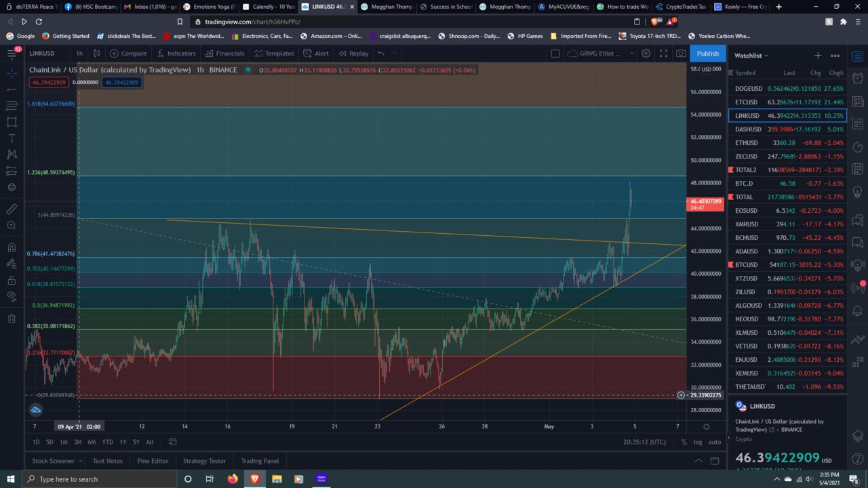Toggle percent scale on price axis
Screen dimensions: 868x488
684,442
